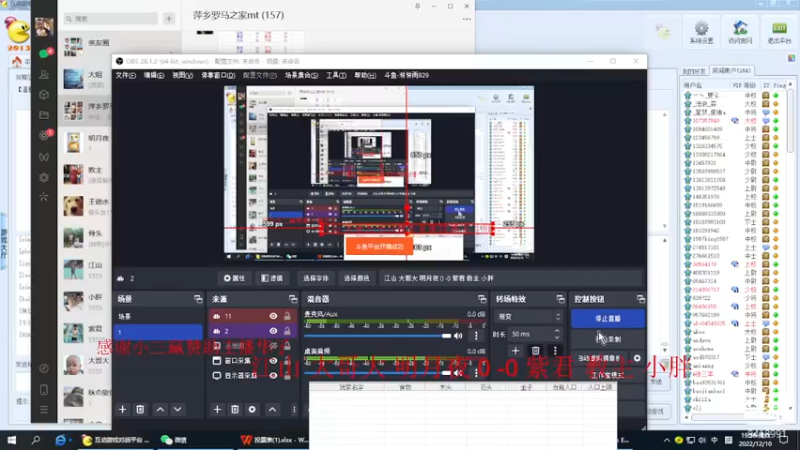Viewport: 800px width, 450px height.
Task: Select scene 1 in the scenes list
Action: click(158, 332)
